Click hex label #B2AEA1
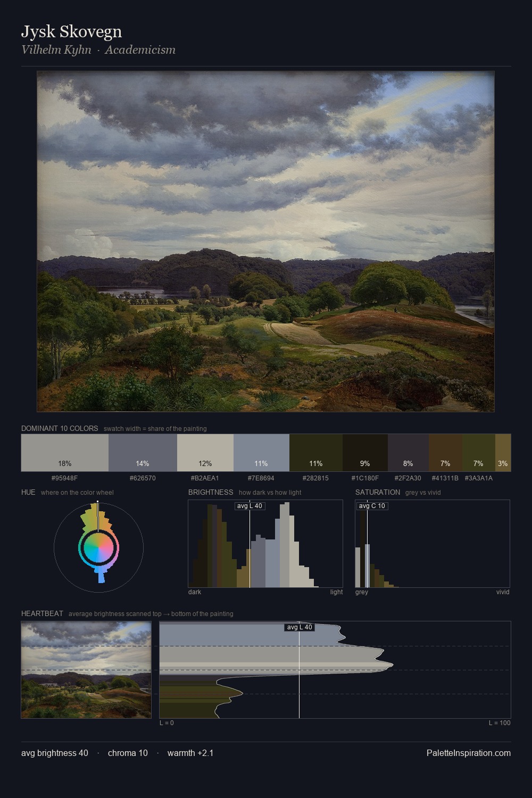Screen dimensions: 532x798 [205, 478]
